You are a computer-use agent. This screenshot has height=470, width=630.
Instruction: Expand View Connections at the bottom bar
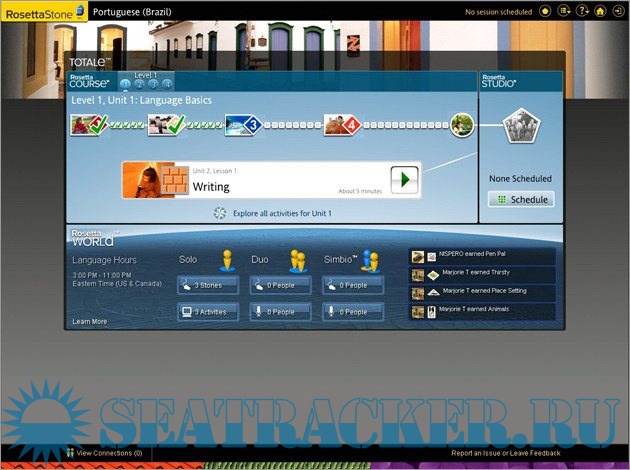104,453
